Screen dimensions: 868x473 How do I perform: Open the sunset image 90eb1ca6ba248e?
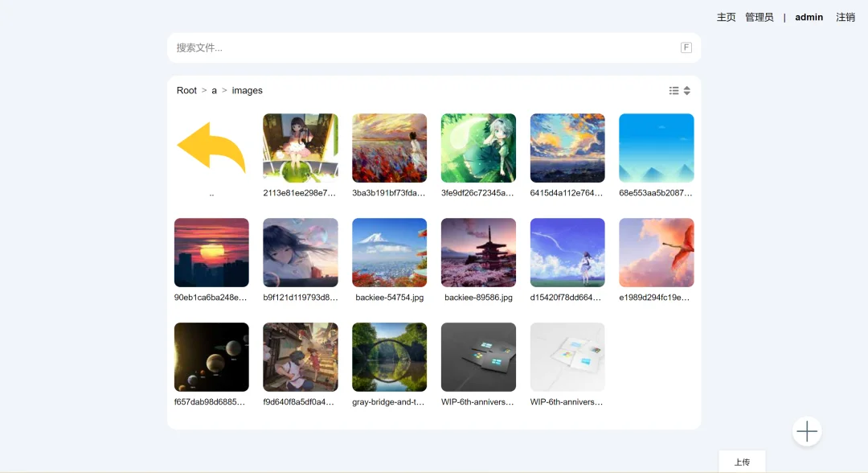[x=211, y=253]
